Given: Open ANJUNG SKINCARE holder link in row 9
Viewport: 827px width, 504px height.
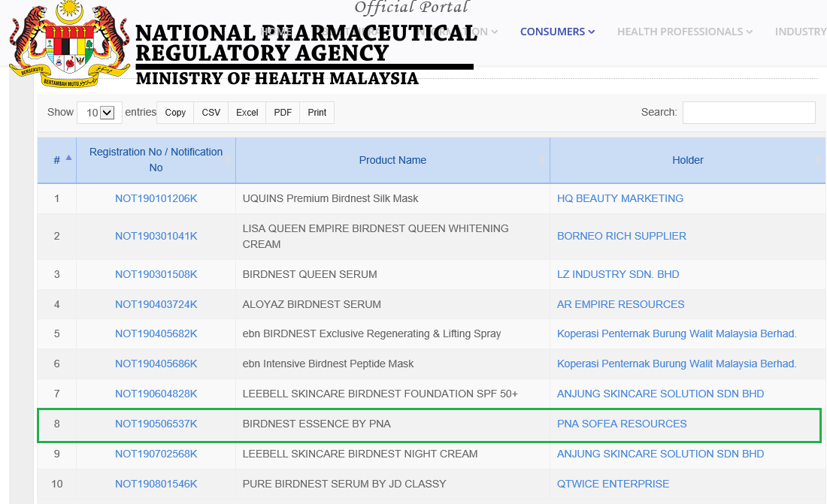Looking at the screenshot, I should click(x=660, y=454).
